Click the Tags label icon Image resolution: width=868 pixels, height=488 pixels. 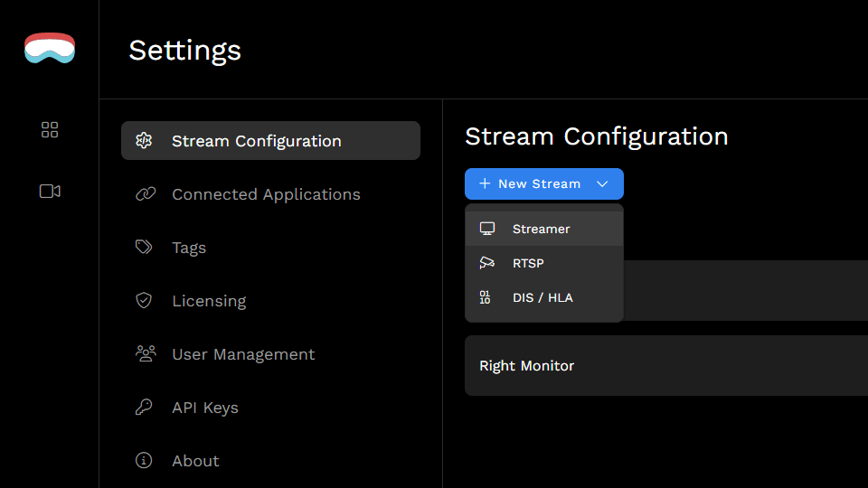click(144, 247)
